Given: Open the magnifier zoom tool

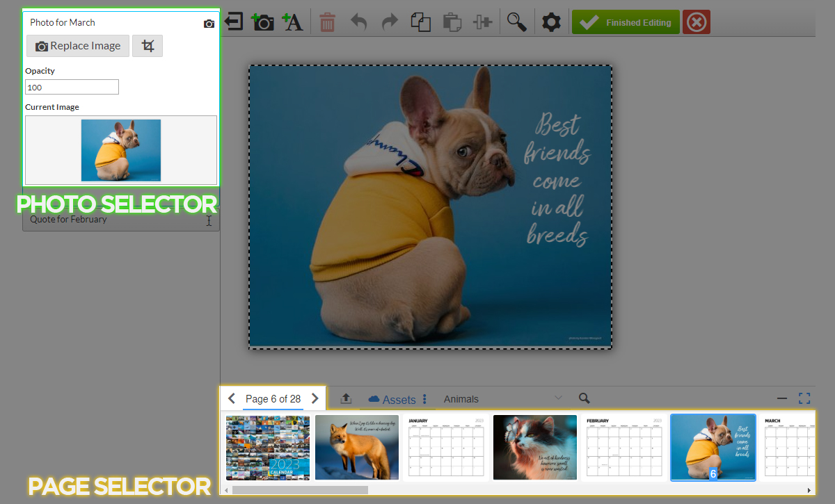Looking at the screenshot, I should 516,22.
